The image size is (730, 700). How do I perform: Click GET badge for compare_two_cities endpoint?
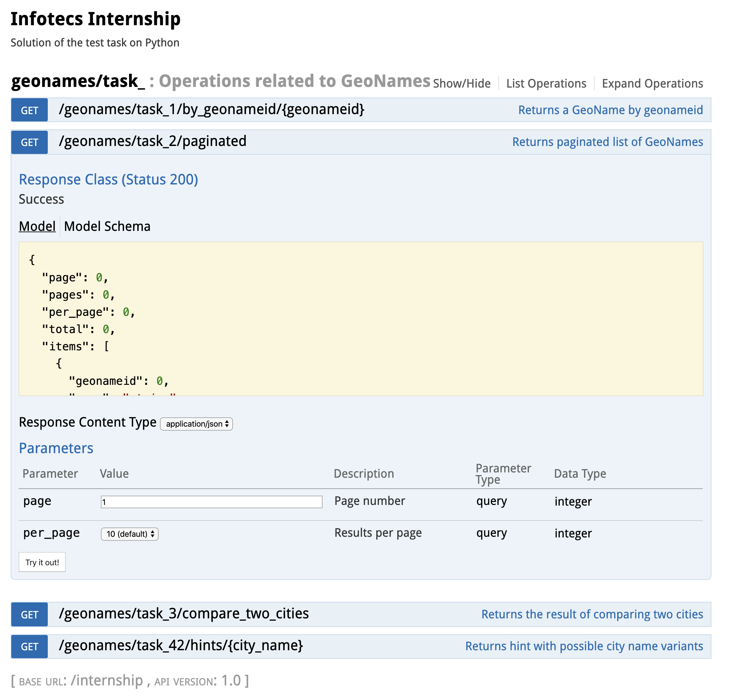[30, 615]
